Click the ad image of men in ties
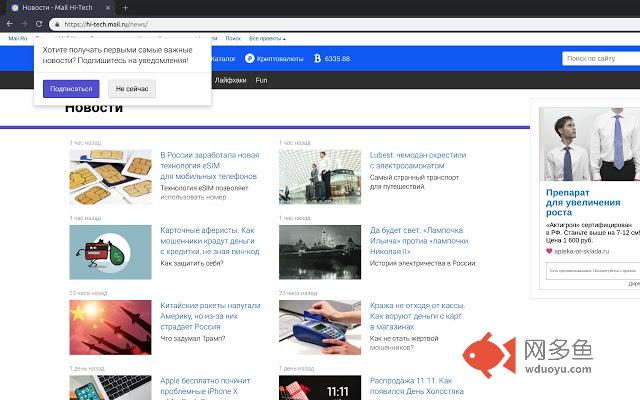640x400 pixels. (589, 144)
